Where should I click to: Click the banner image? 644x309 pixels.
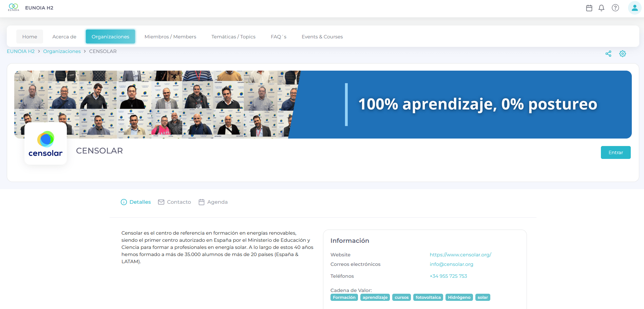pos(323,105)
